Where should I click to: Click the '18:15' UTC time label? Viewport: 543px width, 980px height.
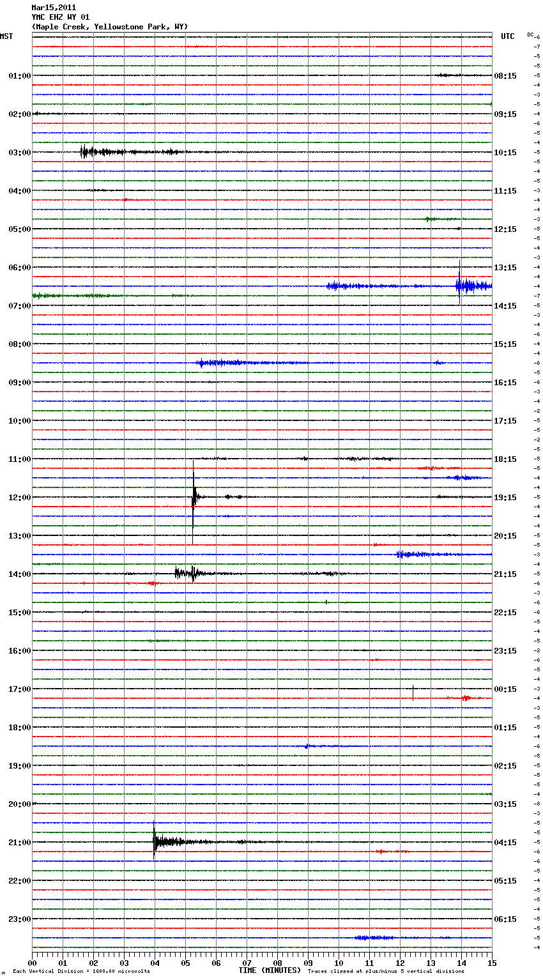[x=505, y=459]
